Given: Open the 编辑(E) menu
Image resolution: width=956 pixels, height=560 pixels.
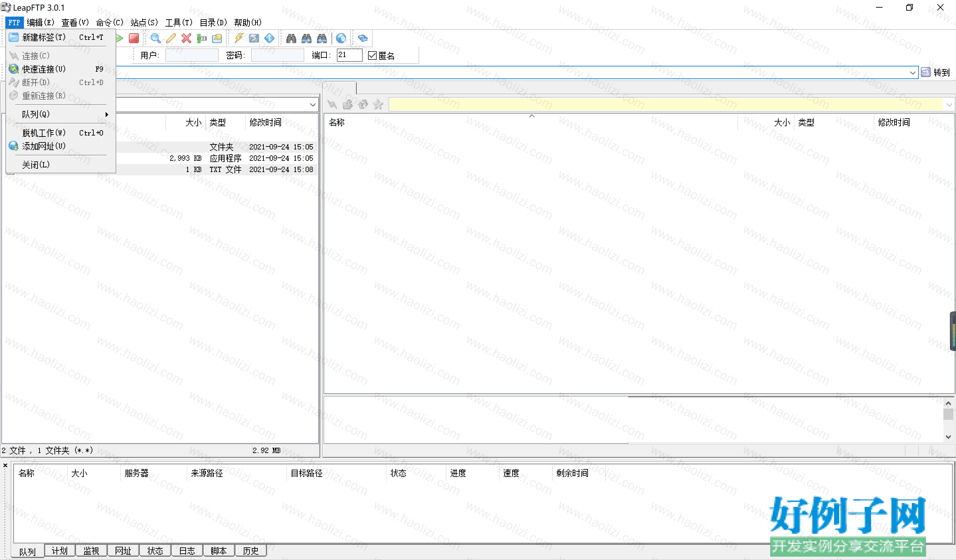Looking at the screenshot, I should [41, 22].
